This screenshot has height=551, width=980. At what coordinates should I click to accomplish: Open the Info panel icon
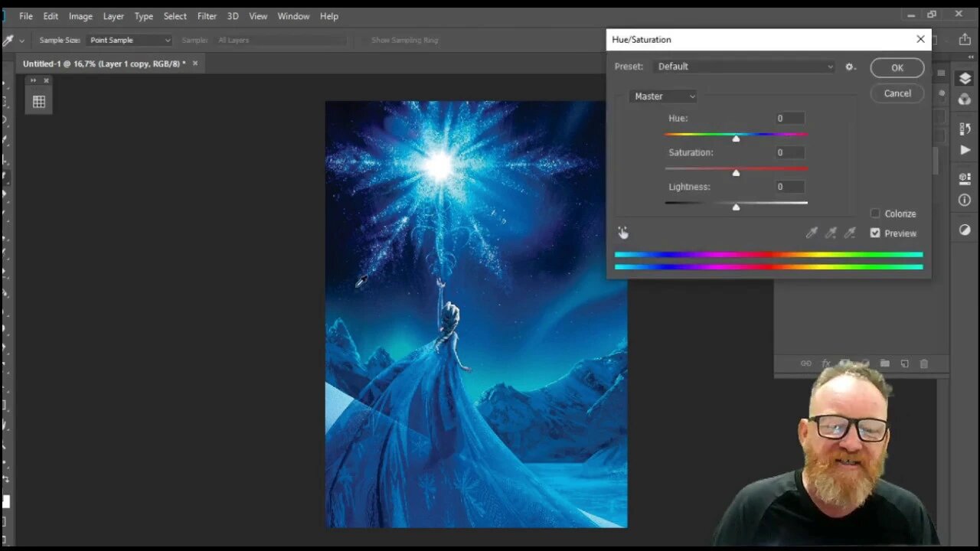(x=965, y=201)
